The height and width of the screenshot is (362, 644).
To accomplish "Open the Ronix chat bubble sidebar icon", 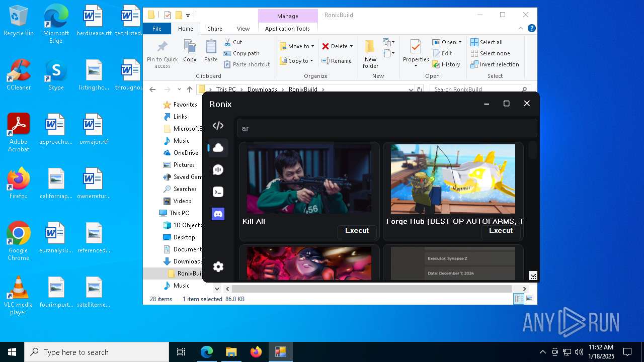I will click(x=218, y=170).
